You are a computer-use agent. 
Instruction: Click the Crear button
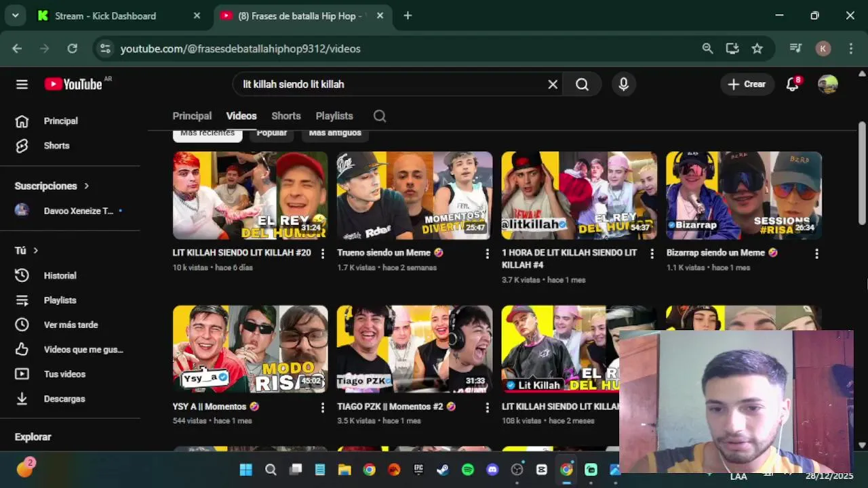[x=747, y=84]
